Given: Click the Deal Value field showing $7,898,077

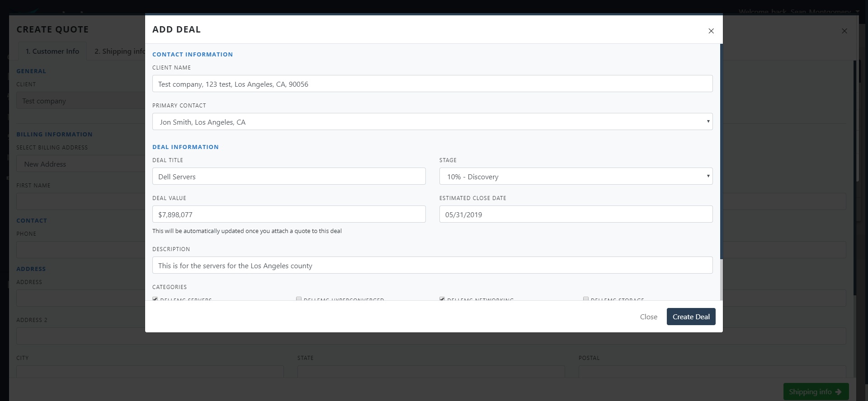Looking at the screenshot, I should click(x=289, y=214).
